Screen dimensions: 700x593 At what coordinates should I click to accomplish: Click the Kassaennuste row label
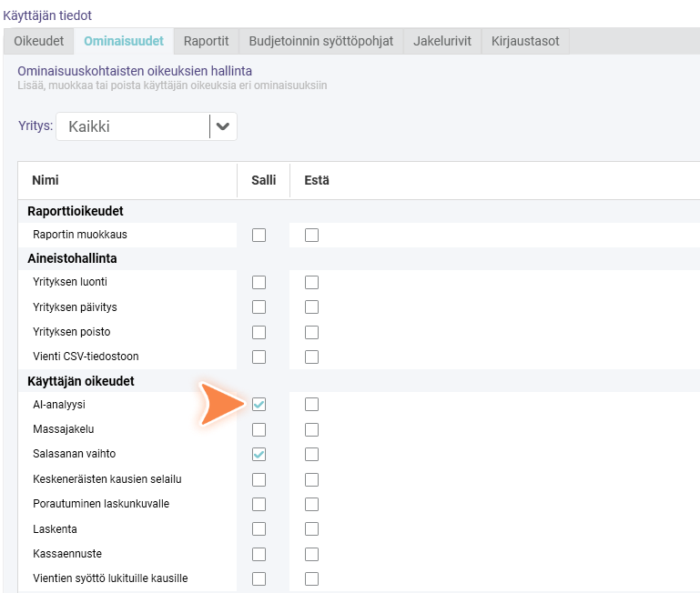coord(67,554)
